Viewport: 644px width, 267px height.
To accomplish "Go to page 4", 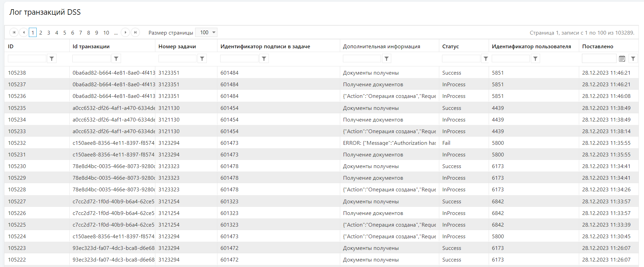I will [x=57, y=33].
